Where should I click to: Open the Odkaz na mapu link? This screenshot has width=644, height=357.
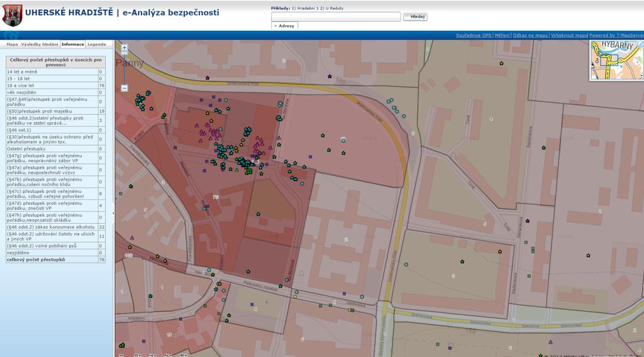coord(530,35)
